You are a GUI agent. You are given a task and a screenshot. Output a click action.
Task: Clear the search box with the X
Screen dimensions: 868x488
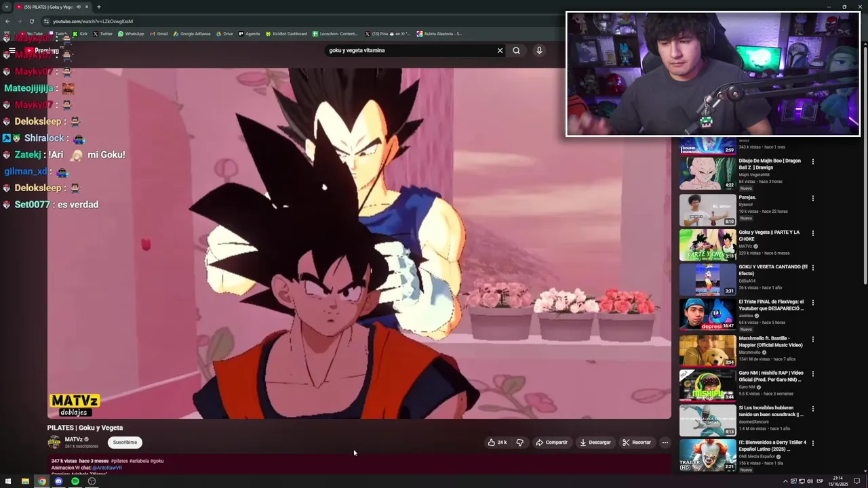pos(500,50)
